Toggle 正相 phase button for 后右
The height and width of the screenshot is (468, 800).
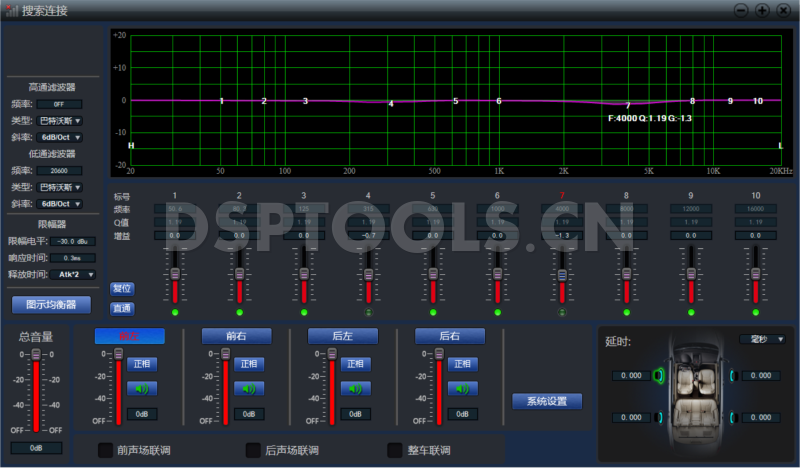click(463, 364)
